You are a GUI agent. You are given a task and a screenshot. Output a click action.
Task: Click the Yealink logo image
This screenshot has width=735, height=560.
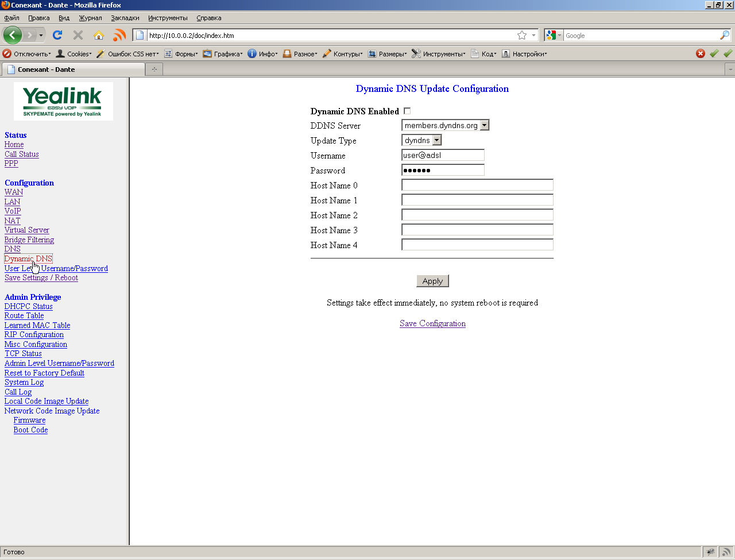pos(63,101)
